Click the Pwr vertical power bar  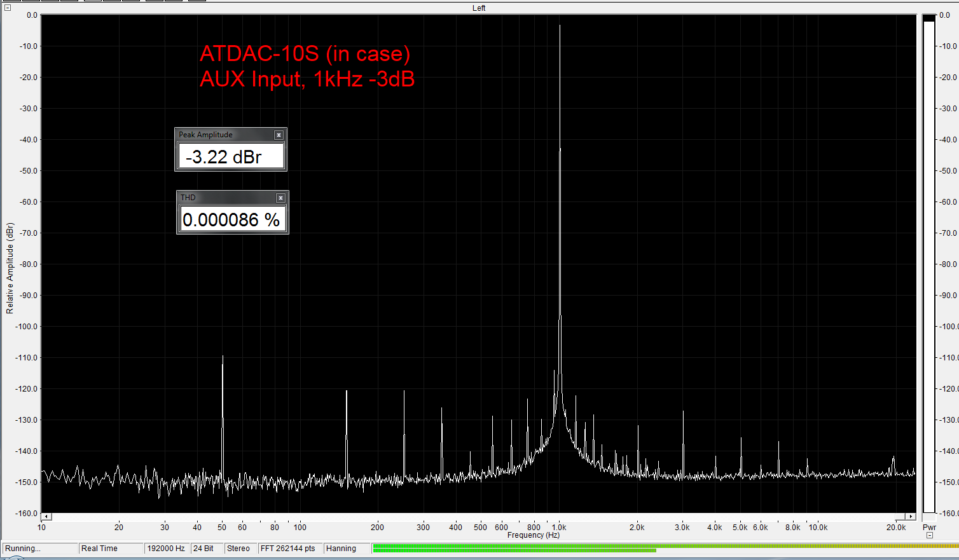pos(929,264)
